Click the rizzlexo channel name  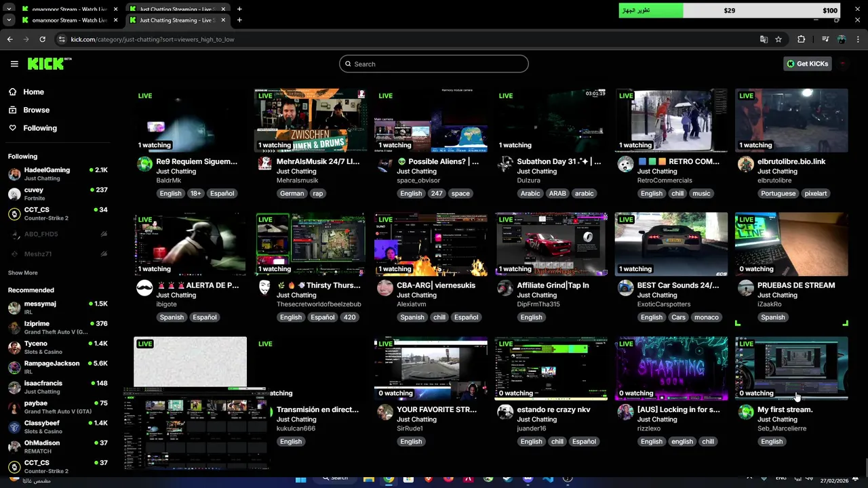tap(648, 428)
